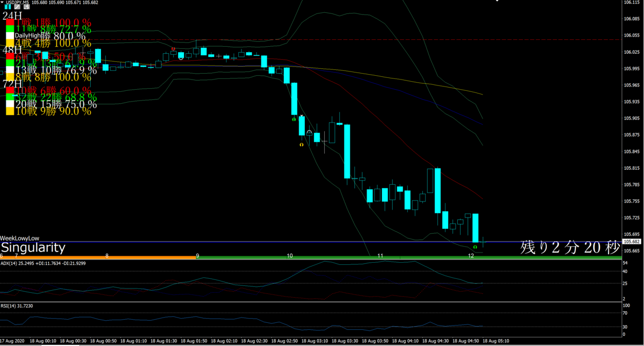The height and width of the screenshot is (346, 644).
Task: Click the cyan button labeled 1
Action: (x=8, y=6)
